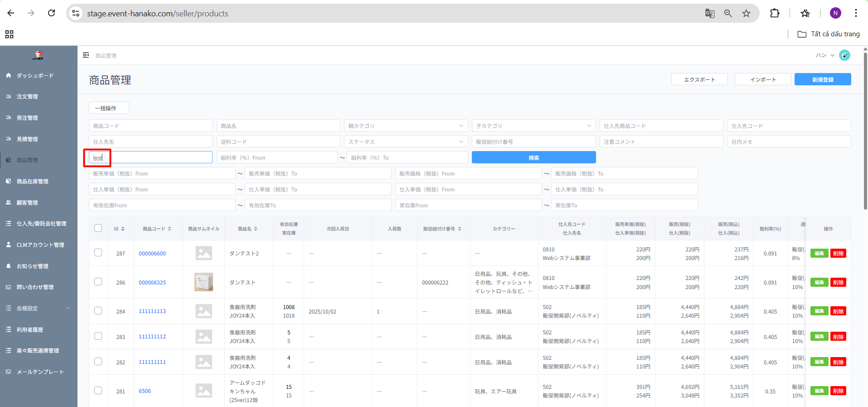Sort the table by the ID column

[123, 229]
